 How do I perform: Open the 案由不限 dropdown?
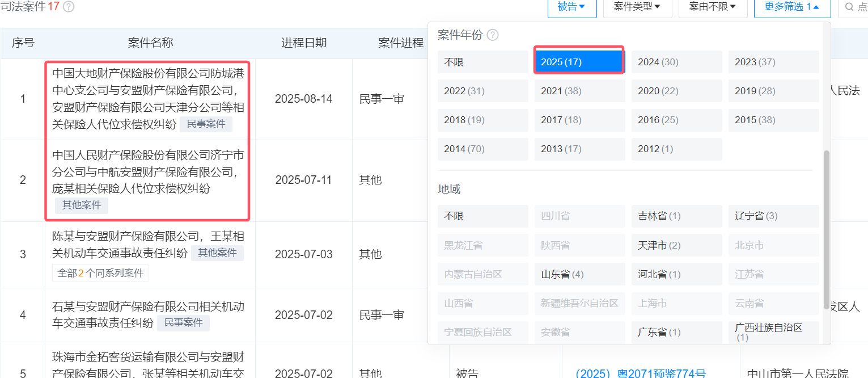pos(713,7)
